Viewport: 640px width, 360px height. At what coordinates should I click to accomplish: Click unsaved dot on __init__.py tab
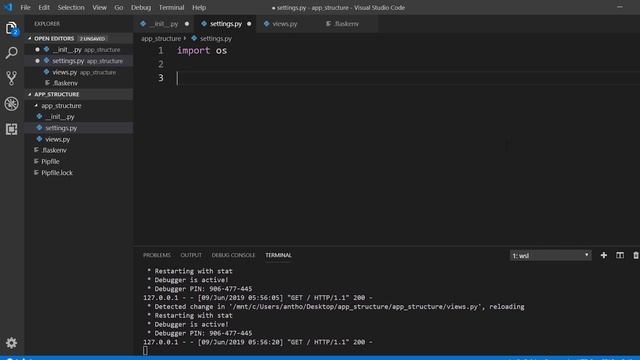(x=187, y=24)
